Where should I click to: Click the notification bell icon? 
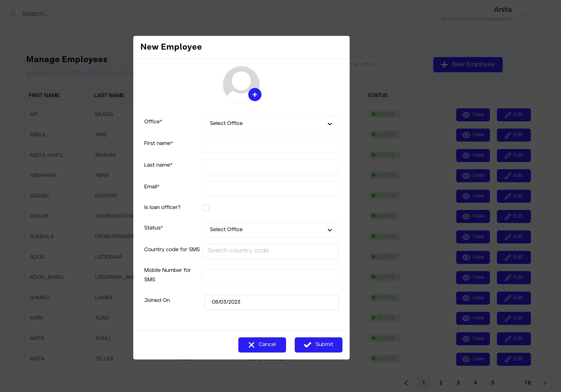tap(558, 15)
